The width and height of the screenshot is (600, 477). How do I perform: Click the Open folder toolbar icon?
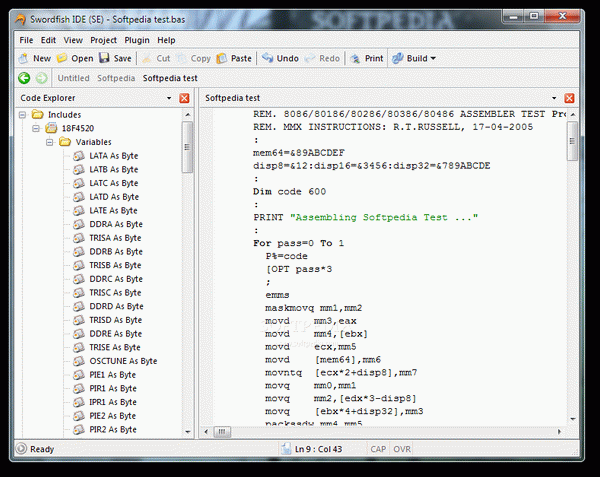click(x=62, y=58)
